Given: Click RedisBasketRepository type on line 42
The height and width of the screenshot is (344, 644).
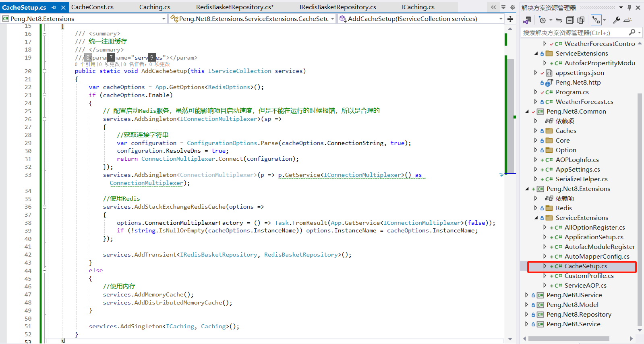Looking at the screenshot, I should [x=301, y=255].
